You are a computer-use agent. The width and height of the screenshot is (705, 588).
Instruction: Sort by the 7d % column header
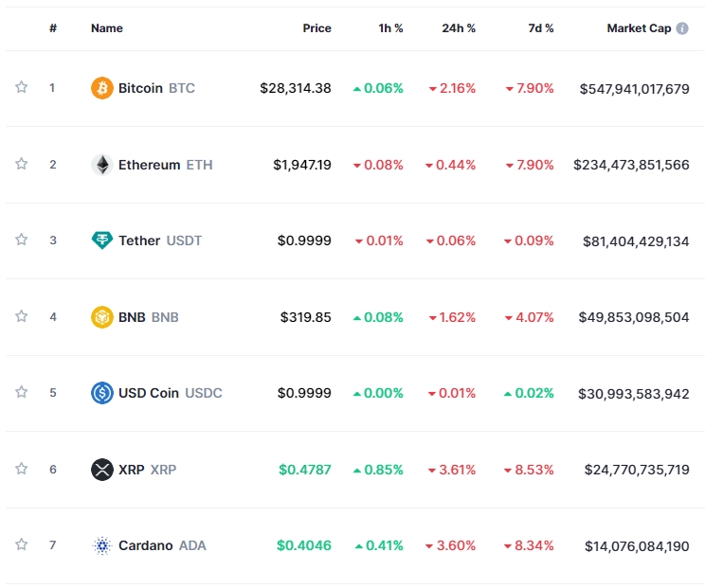coord(541,28)
